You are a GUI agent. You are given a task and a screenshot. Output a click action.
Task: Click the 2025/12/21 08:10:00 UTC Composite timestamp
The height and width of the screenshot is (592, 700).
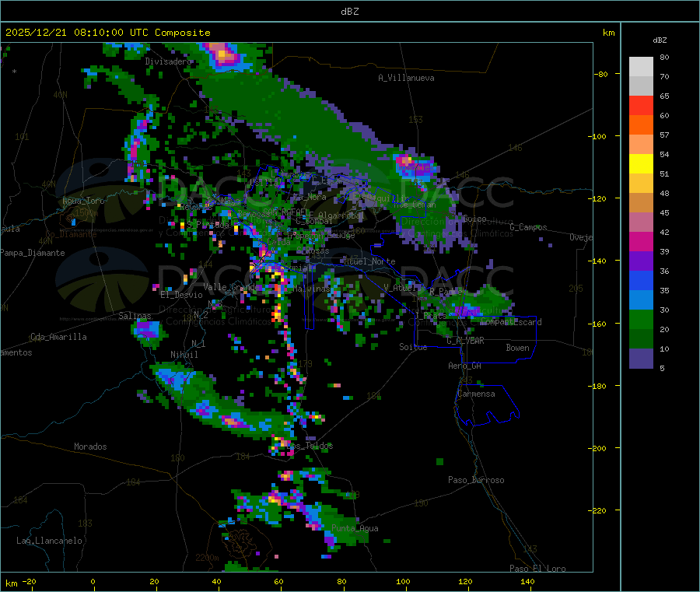[107, 33]
